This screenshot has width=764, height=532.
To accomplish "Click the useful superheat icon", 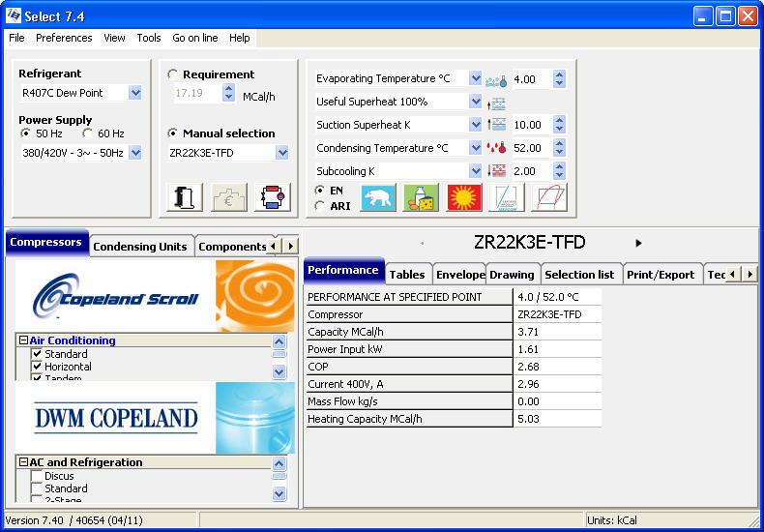I will (496, 103).
